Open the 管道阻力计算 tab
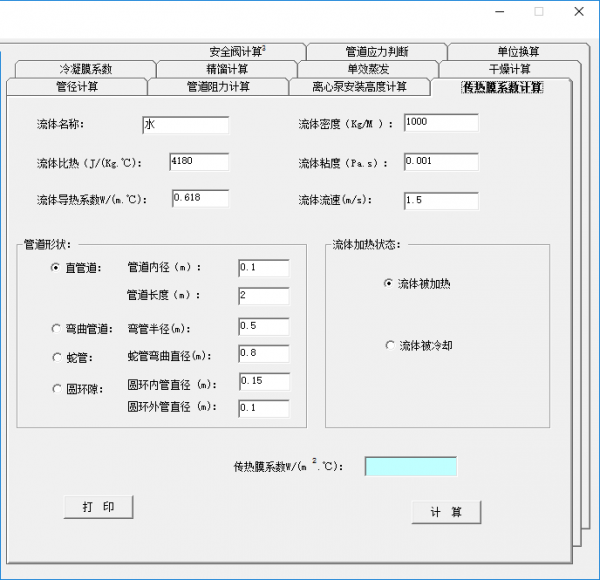Viewport: 600px width, 580px height. coord(218,87)
